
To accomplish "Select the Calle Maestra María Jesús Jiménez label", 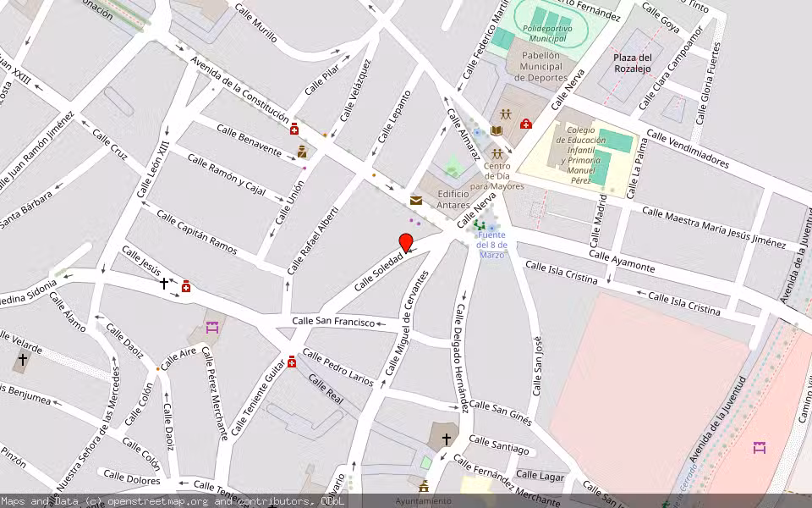I will point(714,227).
